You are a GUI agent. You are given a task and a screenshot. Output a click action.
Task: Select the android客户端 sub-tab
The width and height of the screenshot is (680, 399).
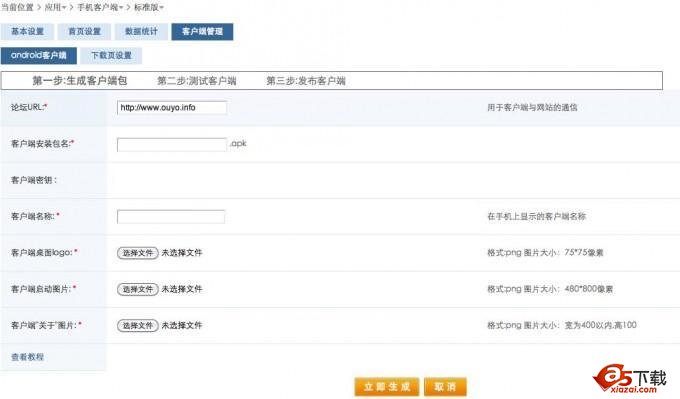39,56
